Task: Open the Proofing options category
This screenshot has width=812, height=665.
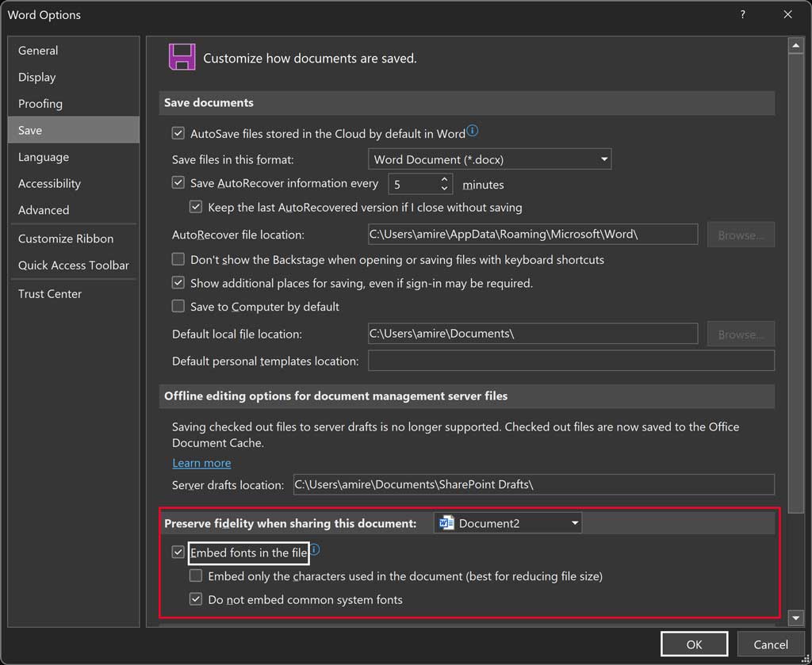Action: point(74,104)
